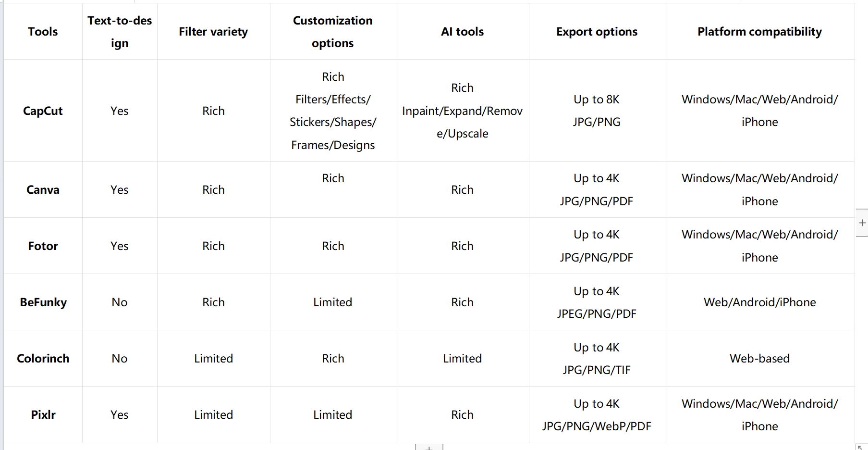Click the "Web-based" compatibility cell
The image size is (868, 450).
759,359
